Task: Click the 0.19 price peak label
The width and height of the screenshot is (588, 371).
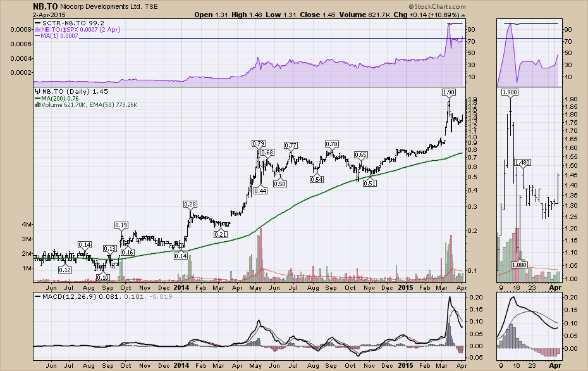Action: click(121, 225)
